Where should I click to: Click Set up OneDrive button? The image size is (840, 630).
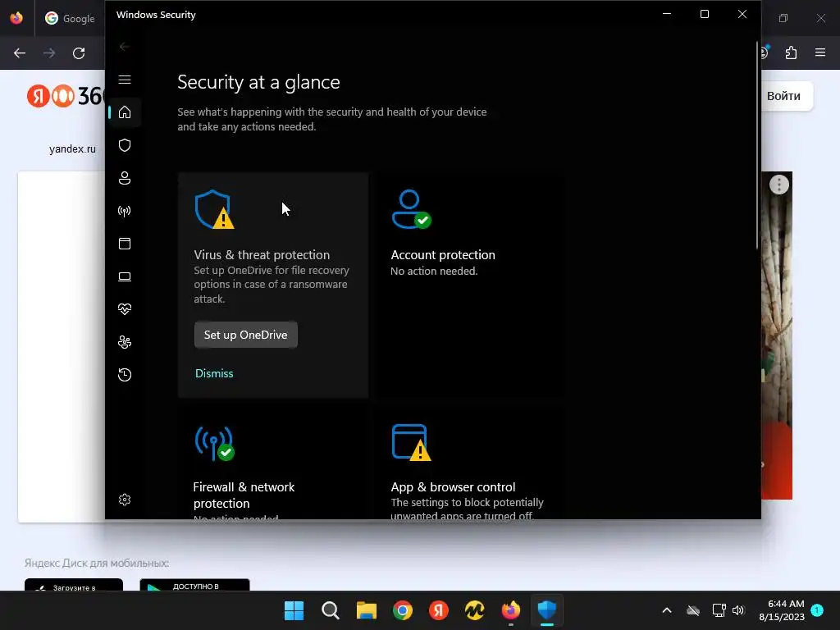click(245, 335)
